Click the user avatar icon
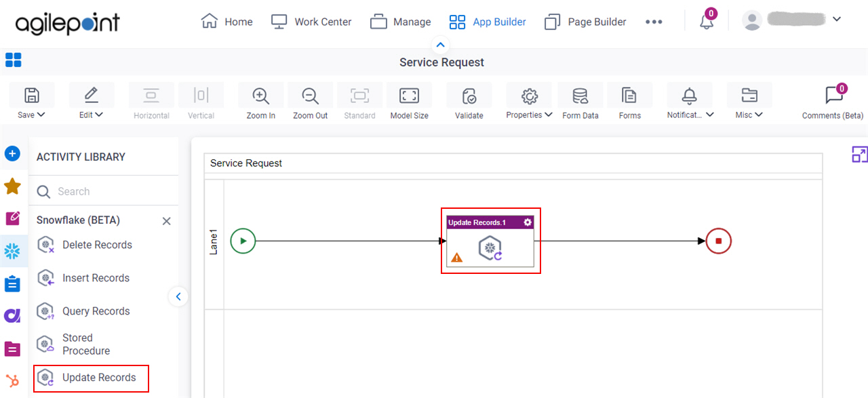This screenshot has width=868, height=398. coord(752,20)
